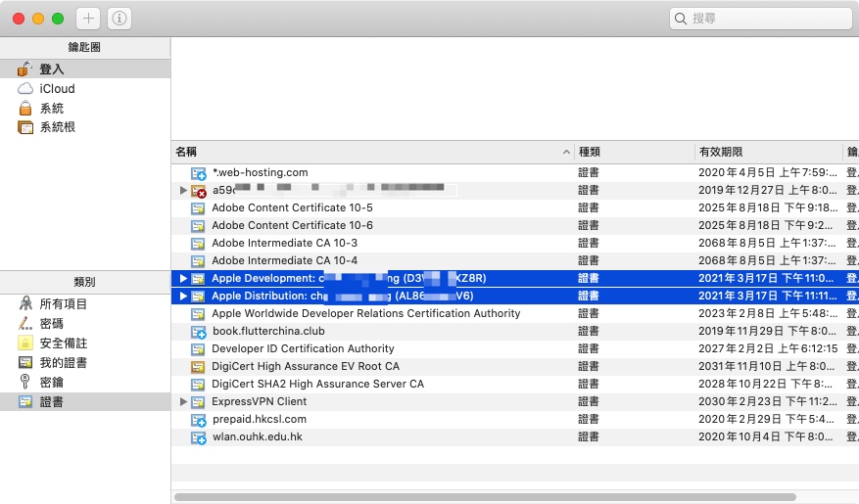Click the 安全備註 category label

click(64, 344)
